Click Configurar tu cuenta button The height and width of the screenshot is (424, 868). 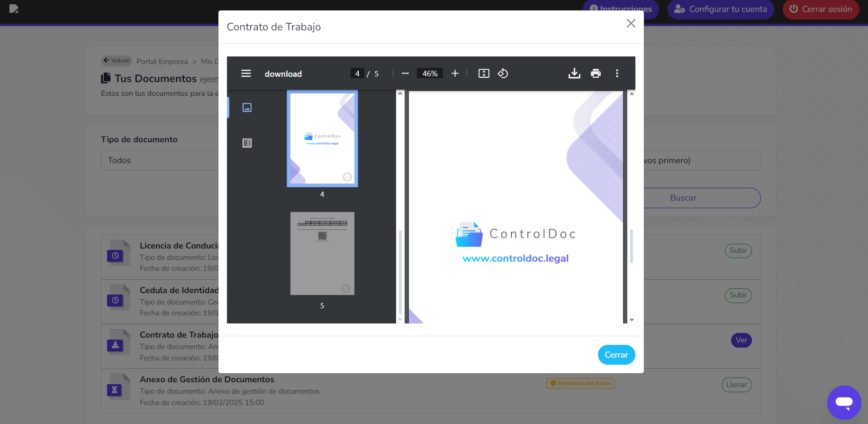coord(721,9)
